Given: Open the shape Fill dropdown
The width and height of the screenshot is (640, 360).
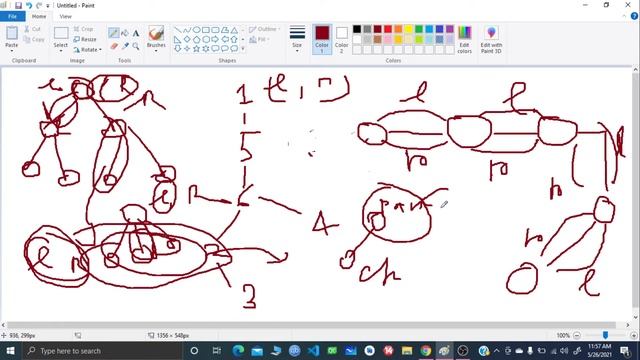Looking at the screenshot, I should [260, 39].
